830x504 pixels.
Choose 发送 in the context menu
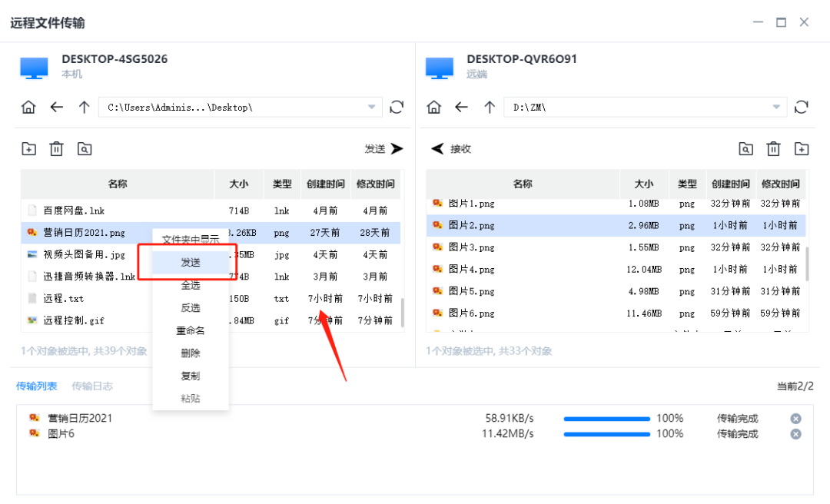[x=191, y=262]
